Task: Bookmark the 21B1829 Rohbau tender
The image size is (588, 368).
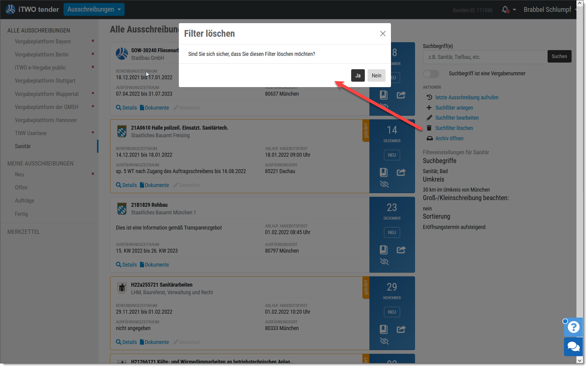Action: coord(383,250)
